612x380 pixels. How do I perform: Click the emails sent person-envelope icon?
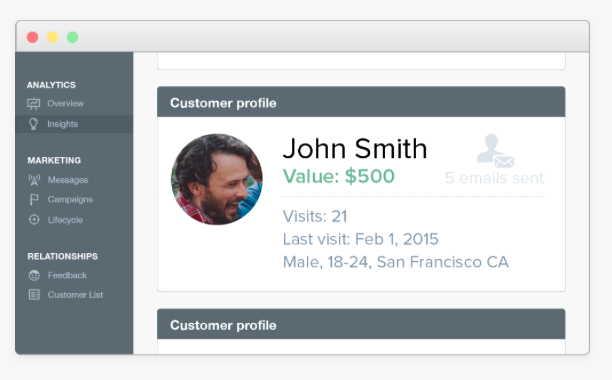click(495, 151)
